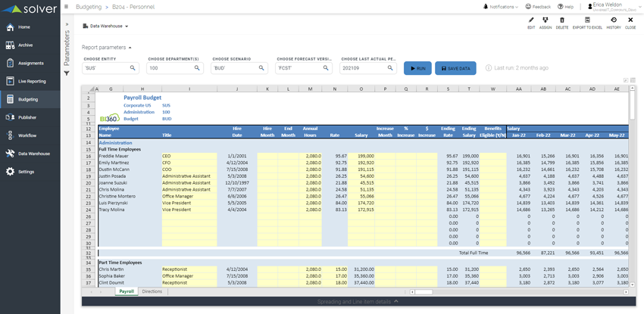Open Live Reporting in the sidebar

tap(30, 81)
